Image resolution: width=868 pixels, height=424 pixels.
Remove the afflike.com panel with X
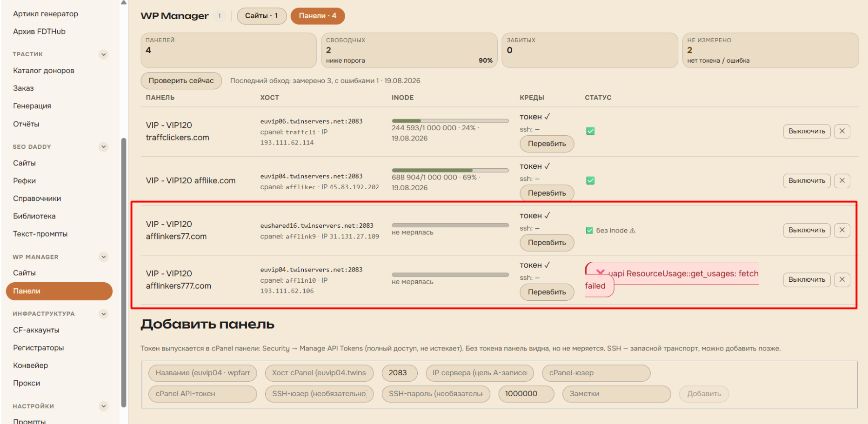tap(842, 180)
